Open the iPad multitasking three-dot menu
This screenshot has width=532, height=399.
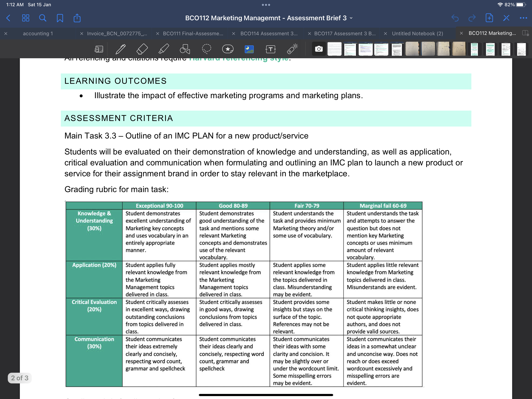tap(266, 5)
